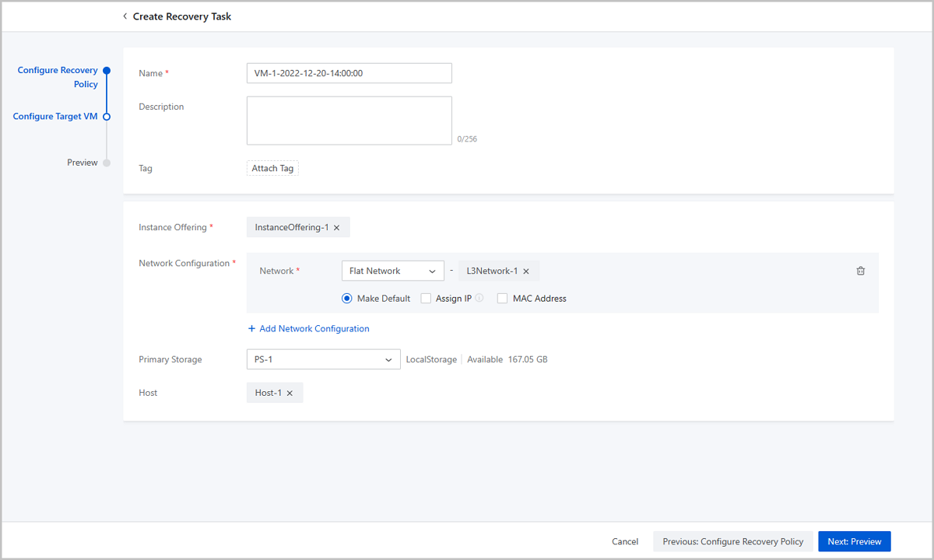Go to Configure Recovery Policy step

click(58, 77)
